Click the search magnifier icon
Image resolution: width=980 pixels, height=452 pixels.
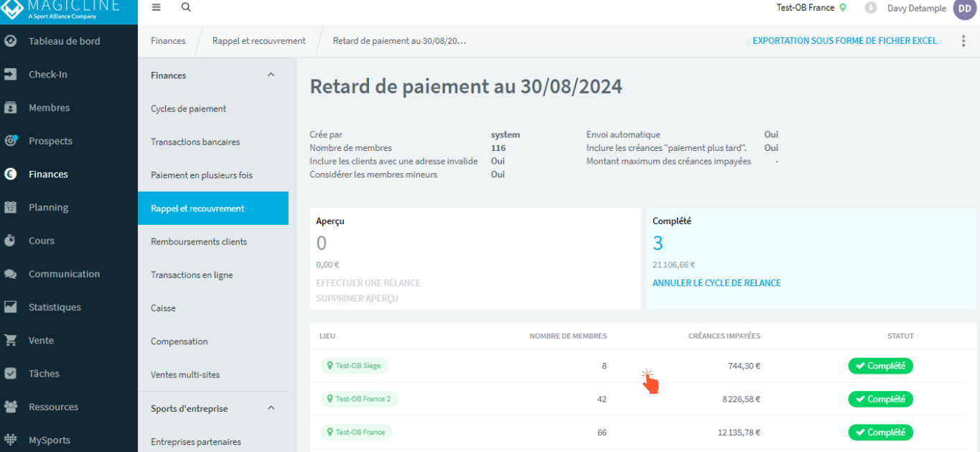tap(186, 7)
